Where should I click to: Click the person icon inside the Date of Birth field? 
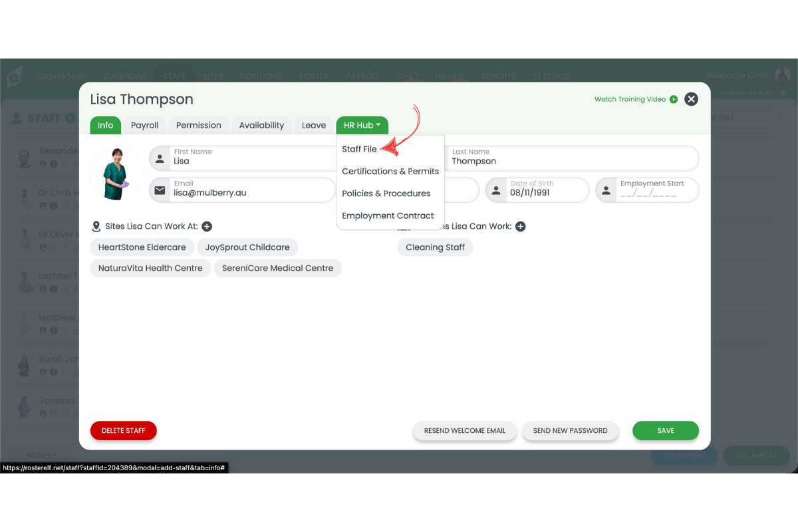[x=495, y=190]
